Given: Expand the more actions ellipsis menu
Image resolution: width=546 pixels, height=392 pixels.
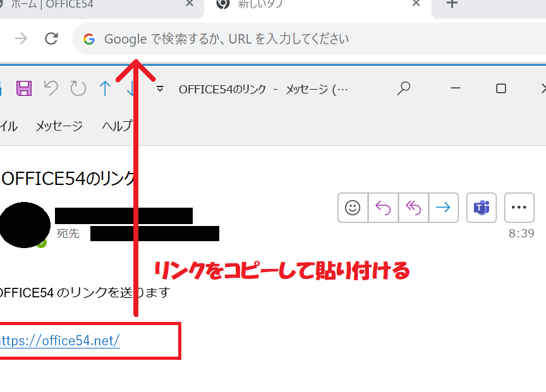Looking at the screenshot, I should [519, 208].
